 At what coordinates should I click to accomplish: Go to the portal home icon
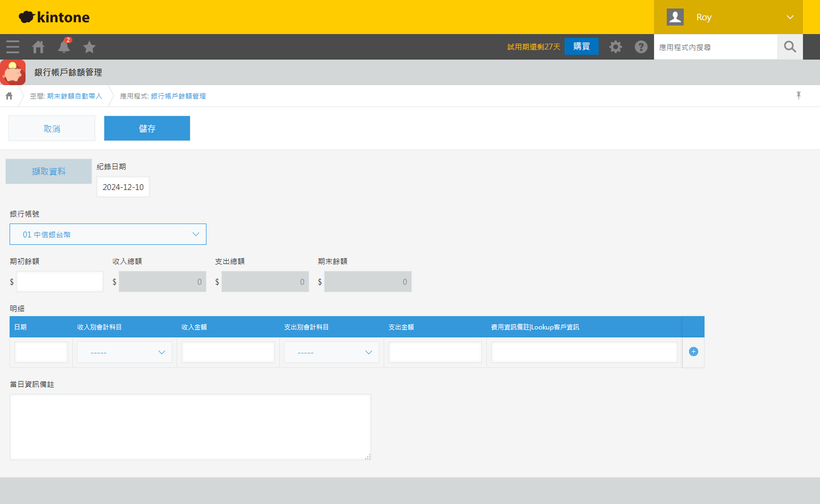click(x=38, y=47)
